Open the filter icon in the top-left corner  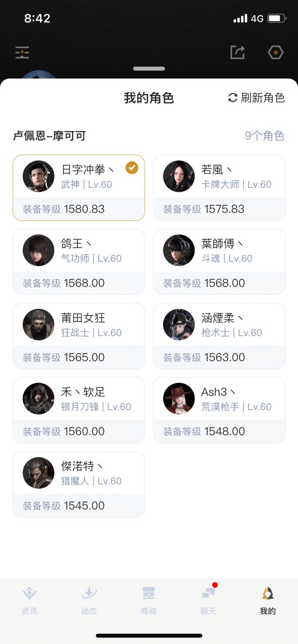click(x=22, y=53)
